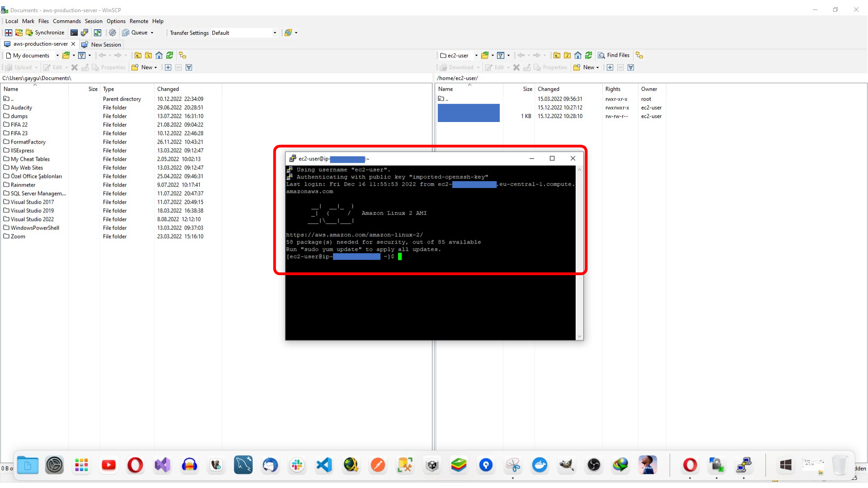Sort the remote panel by the Rights column header
Viewport: 868px width, 488px height.
click(620, 89)
